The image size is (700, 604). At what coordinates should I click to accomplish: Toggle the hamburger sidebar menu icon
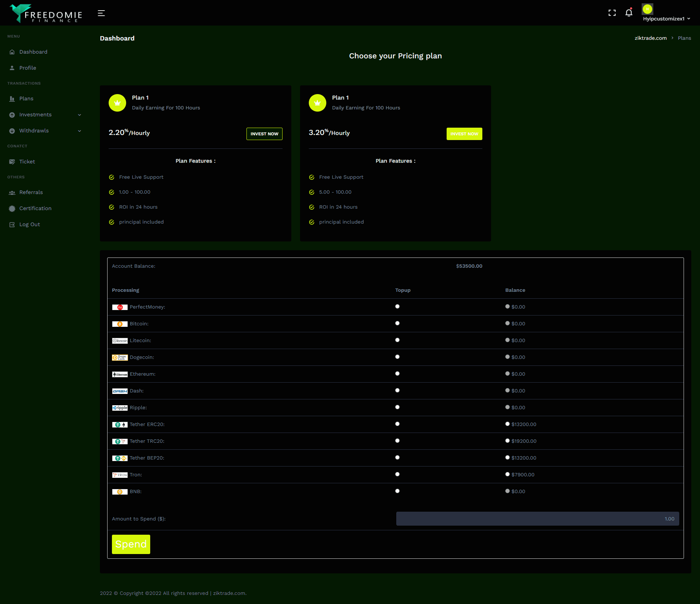point(101,13)
